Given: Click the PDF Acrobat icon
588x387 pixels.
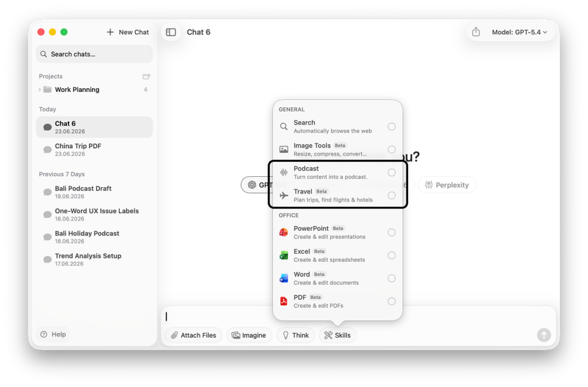Looking at the screenshot, I should point(284,301).
